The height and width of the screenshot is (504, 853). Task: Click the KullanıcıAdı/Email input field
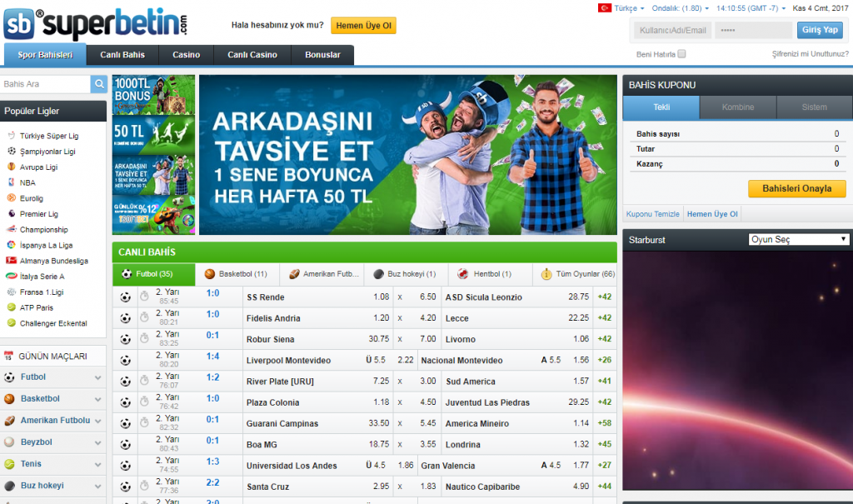tap(673, 30)
